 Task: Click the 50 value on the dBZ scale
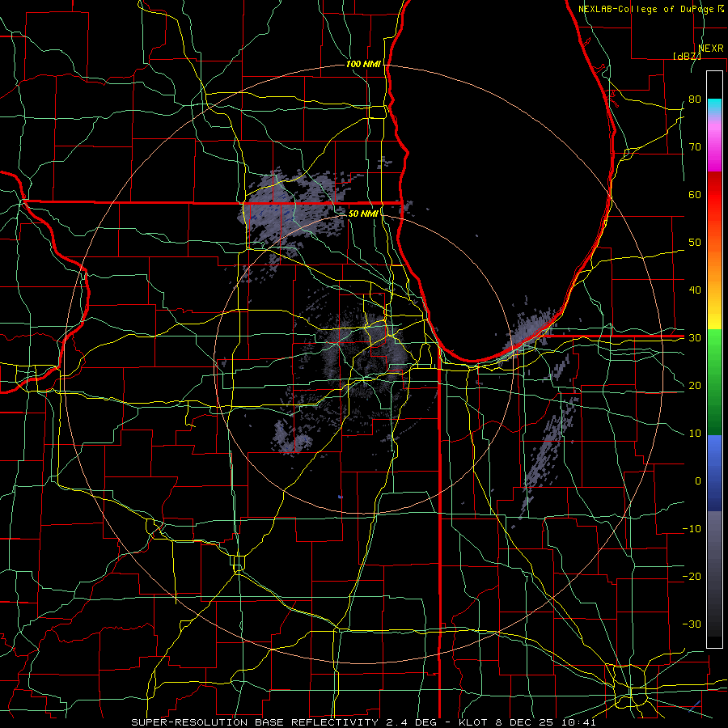[x=695, y=243]
